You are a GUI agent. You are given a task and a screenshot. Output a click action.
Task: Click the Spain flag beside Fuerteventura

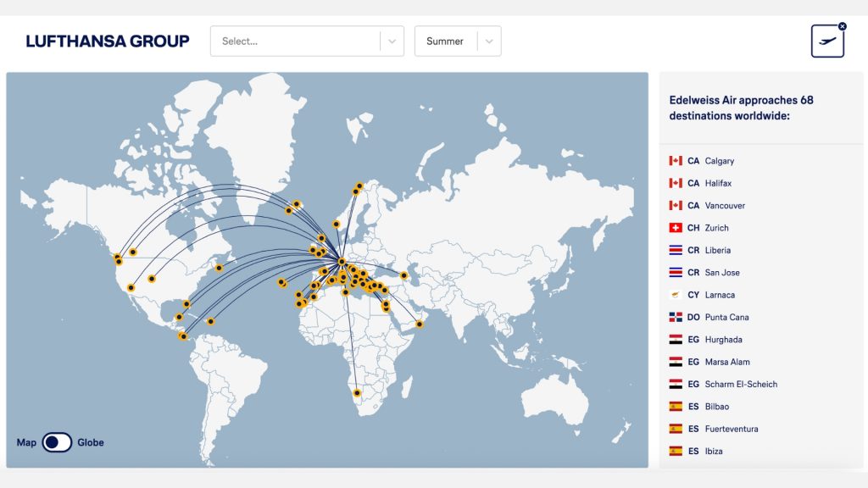tap(676, 429)
